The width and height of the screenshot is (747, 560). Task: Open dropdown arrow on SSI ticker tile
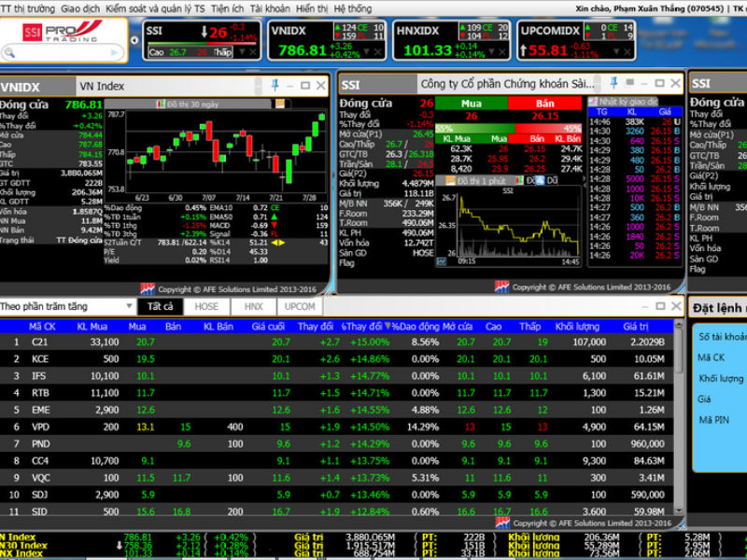click(243, 51)
